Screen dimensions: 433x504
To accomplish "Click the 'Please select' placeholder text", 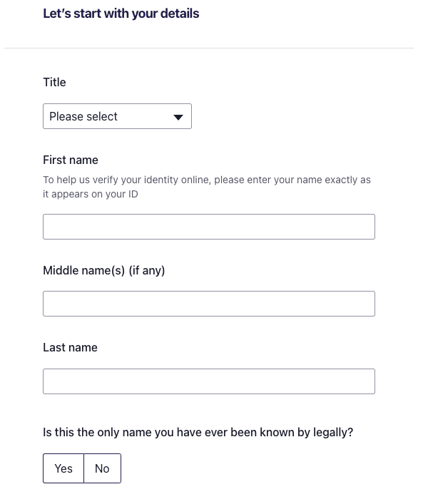I will point(83,116).
